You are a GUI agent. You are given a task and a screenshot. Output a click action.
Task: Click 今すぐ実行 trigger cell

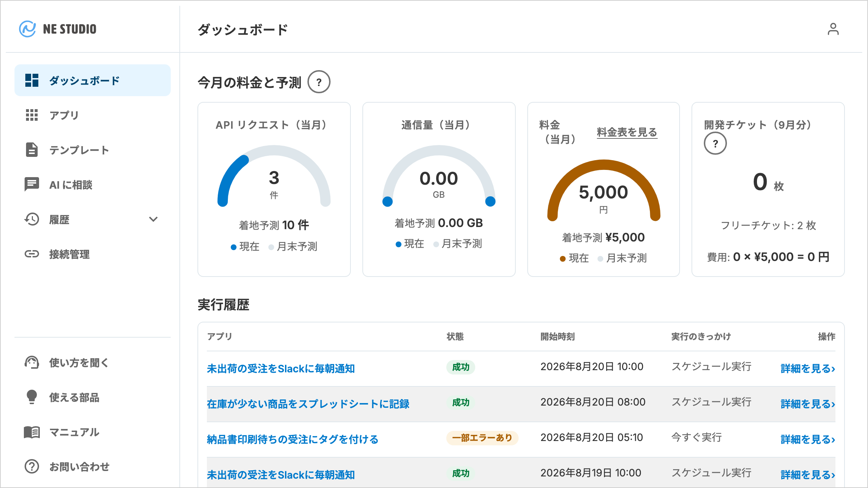click(x=696, y=437)
